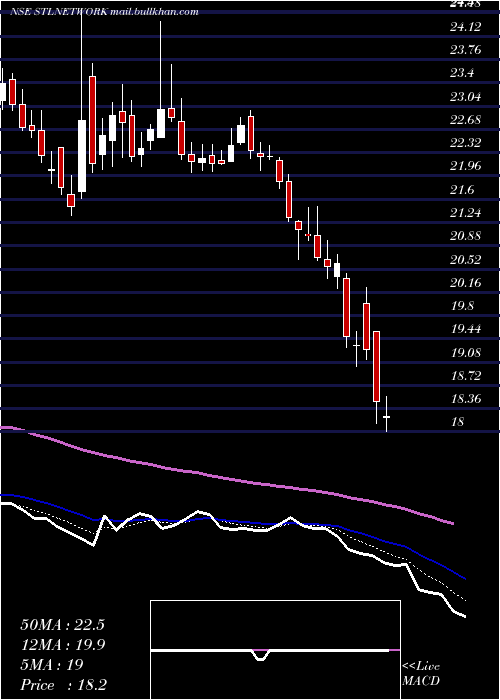Click the 12MA : 19.9 readout
The width and height of the screenshot is (500, 700).
(x=62, y=645)
